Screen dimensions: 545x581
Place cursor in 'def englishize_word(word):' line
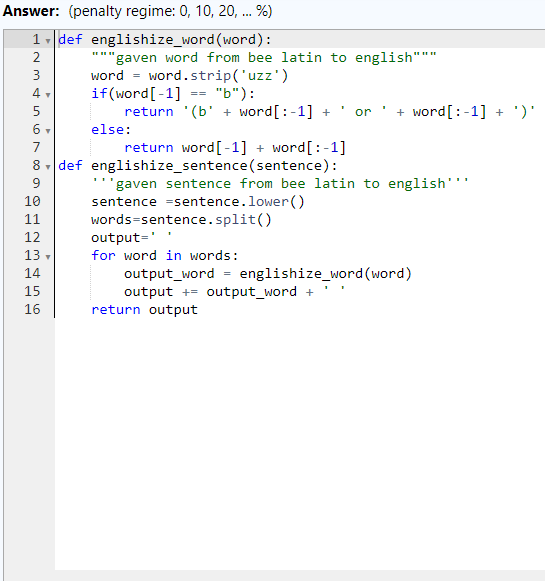point(165,39)
